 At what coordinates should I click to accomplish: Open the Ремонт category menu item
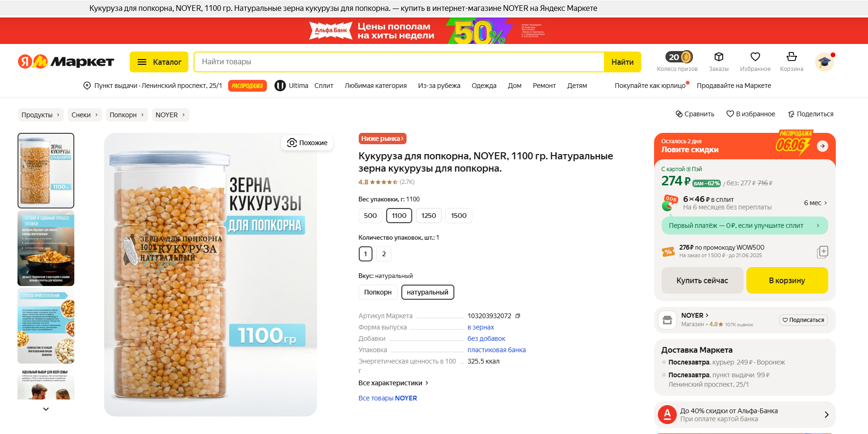click(544, 86)
